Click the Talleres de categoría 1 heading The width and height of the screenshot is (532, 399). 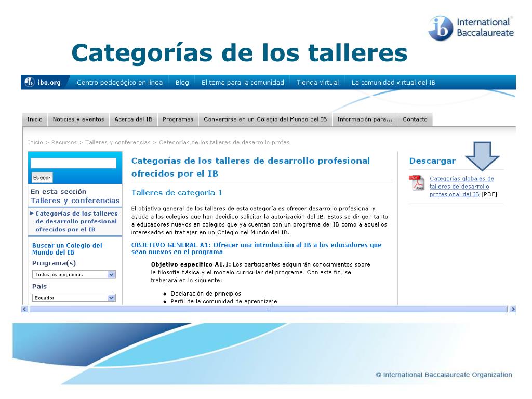click(x=177, y=193)
